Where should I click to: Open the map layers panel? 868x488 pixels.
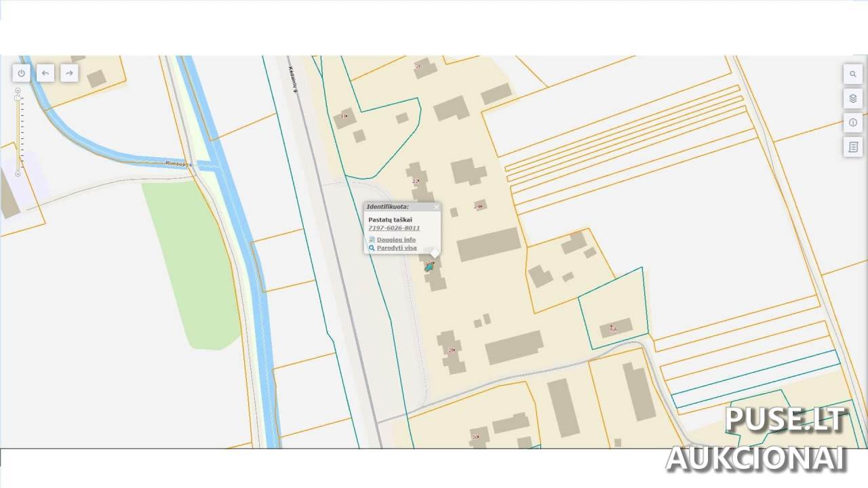[x=852, y=98]
